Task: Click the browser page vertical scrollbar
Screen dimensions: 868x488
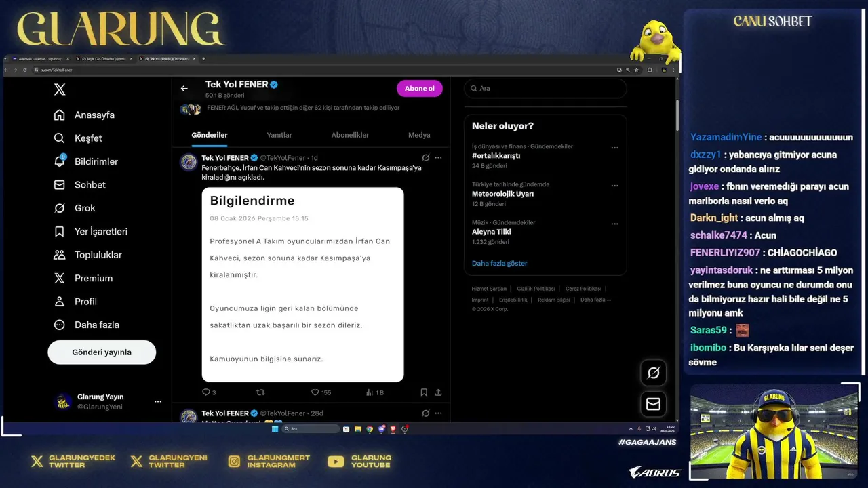Action: click(677, 115)
